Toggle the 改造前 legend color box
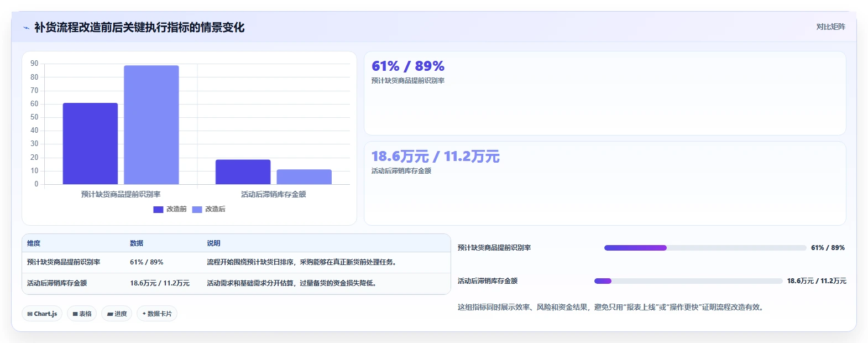 [158, 209]
